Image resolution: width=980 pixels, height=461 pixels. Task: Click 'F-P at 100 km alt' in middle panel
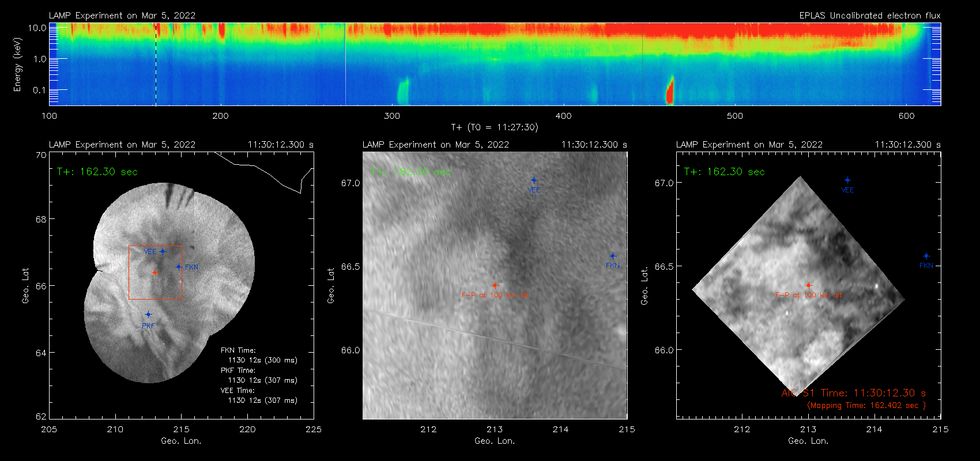[495, 295]
